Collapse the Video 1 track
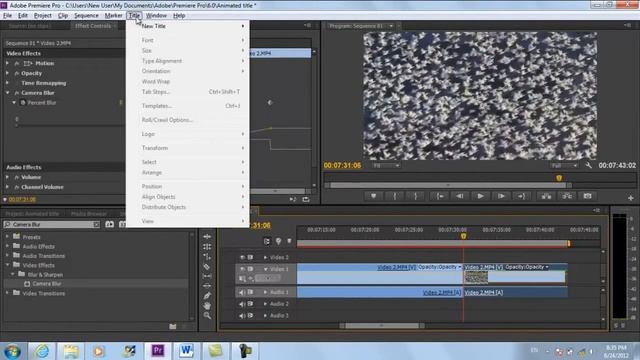The image size is (640, 360). click(265, 269)
